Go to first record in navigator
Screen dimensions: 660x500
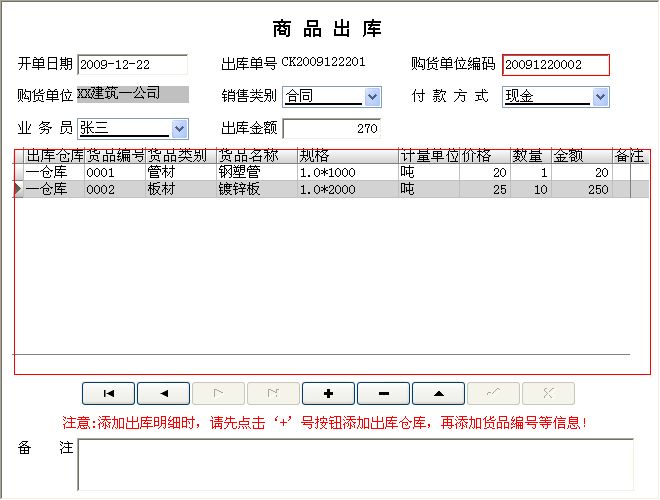(x=108, y=393)
